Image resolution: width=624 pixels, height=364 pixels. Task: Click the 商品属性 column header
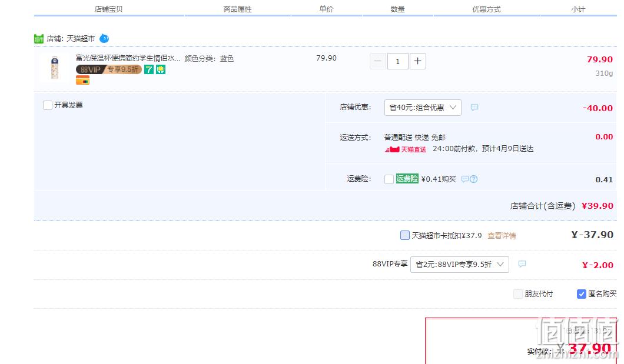click(238, 9)
